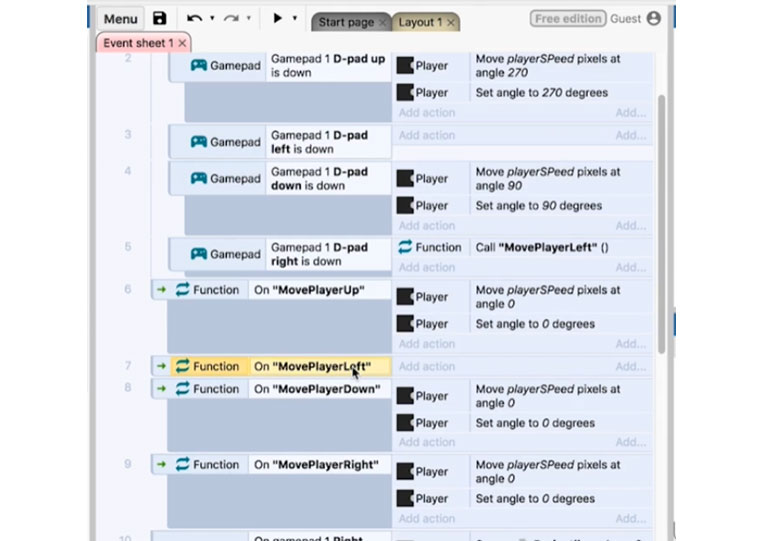This screenshot has height=541, width=763.
Task: Click Function icon of On MovePlayerUp event
Action: tap(182, 289)
